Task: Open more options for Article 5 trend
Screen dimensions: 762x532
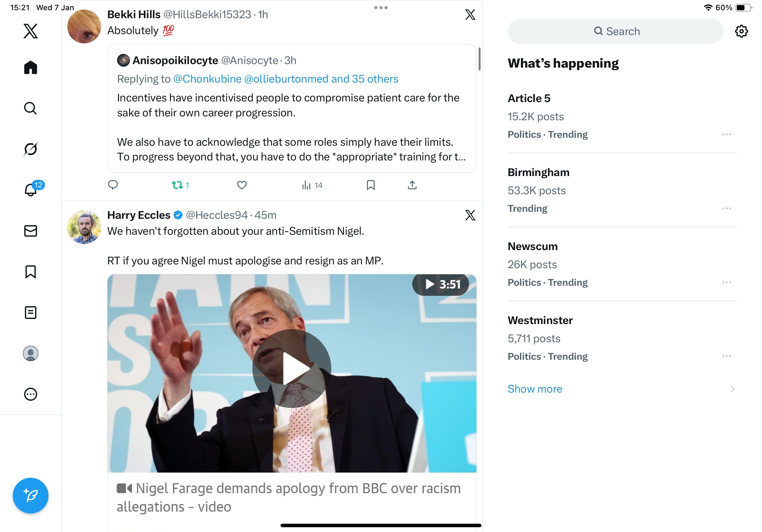Action: (726, 134)
